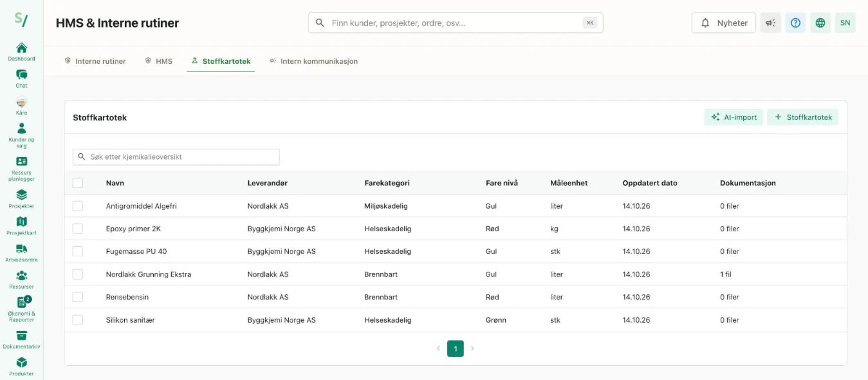
Task: Open the help question mark icon
Action: point(795,23)
